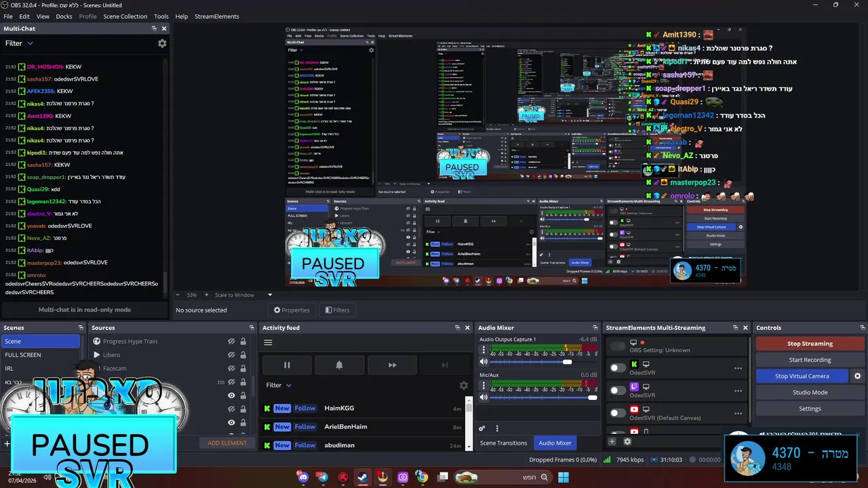Open Audio Mixer bottom kebab menu
The height and width of the screenshot is (488, 868).
497,428
